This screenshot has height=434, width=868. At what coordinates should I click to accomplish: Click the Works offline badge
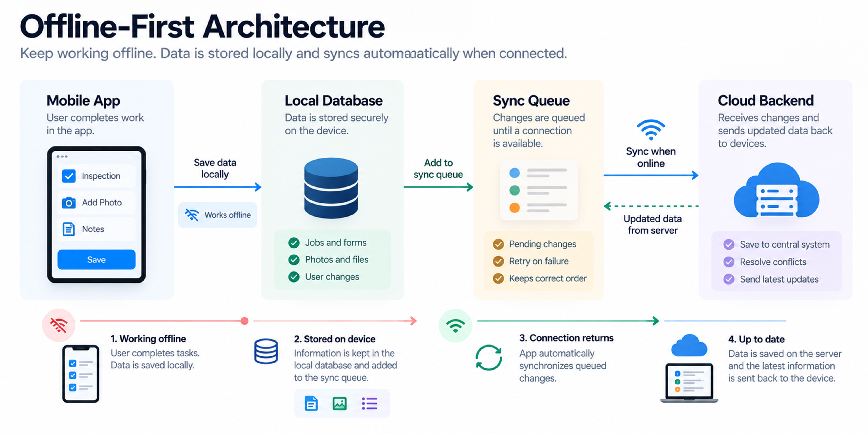tap(217, 215)
